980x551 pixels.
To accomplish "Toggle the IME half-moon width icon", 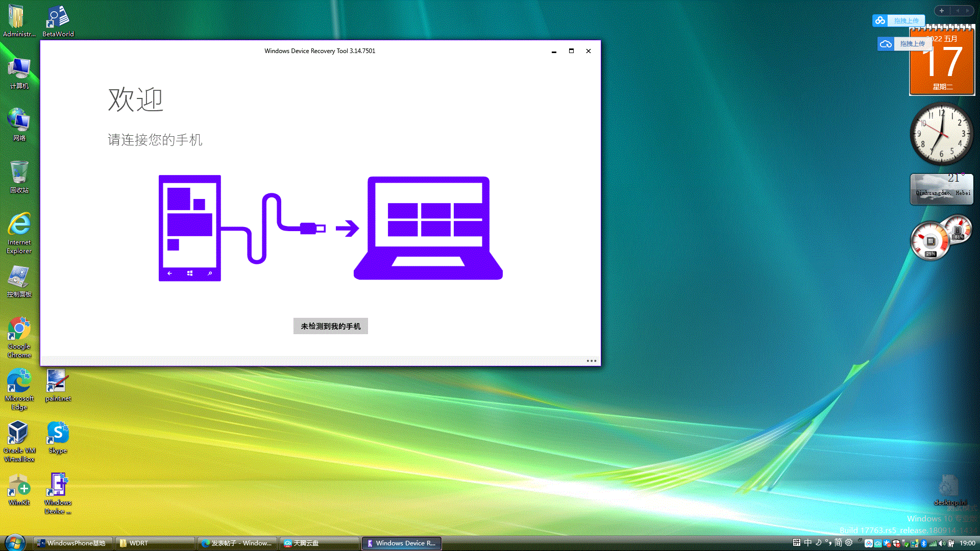I will coord(819,543).
